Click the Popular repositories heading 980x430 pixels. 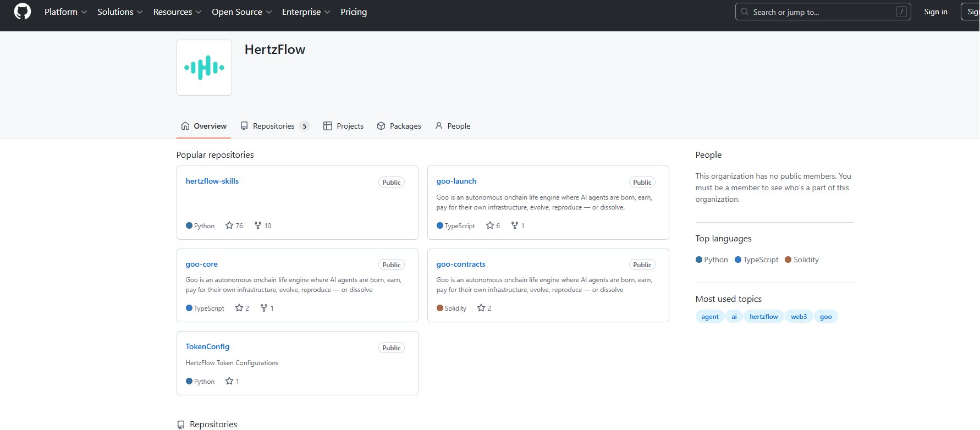(215, 155)
